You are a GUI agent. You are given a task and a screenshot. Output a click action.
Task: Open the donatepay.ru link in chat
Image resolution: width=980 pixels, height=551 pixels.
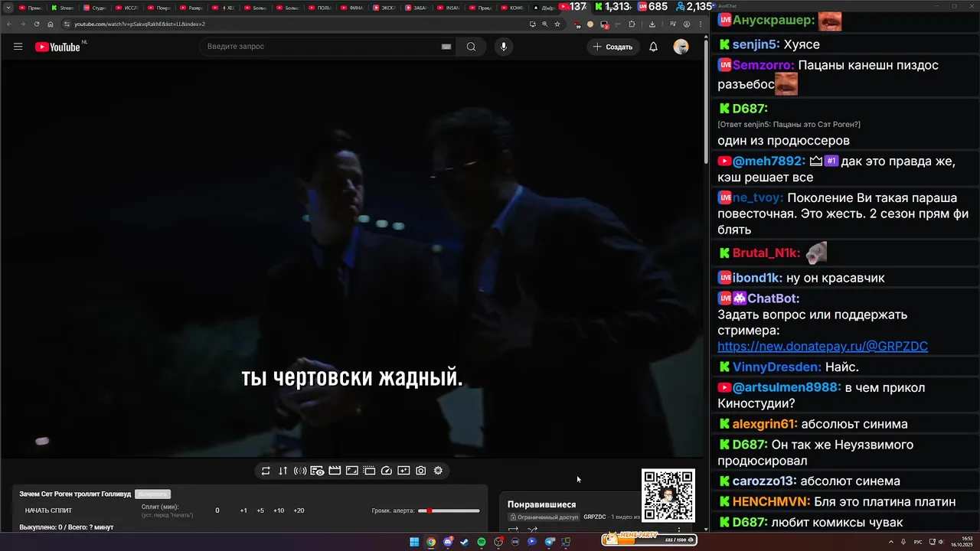[822, 347]
